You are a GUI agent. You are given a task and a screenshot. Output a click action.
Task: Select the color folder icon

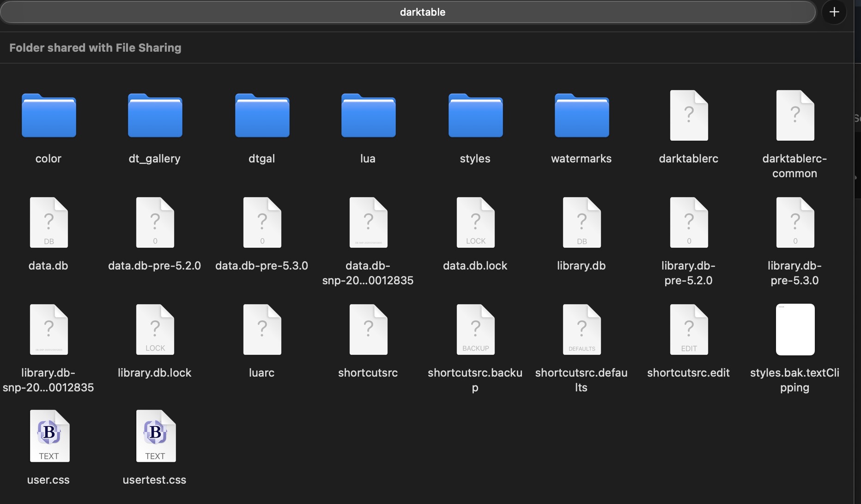tap(49, 116)
